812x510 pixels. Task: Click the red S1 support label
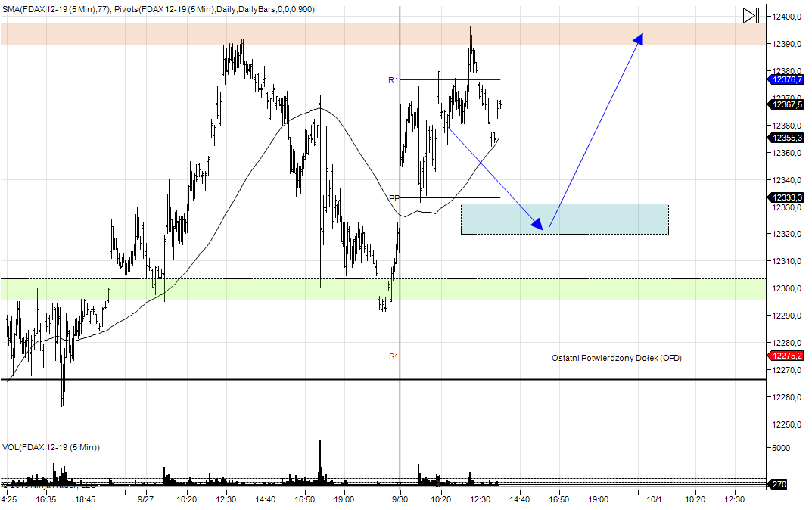[394, 356]
